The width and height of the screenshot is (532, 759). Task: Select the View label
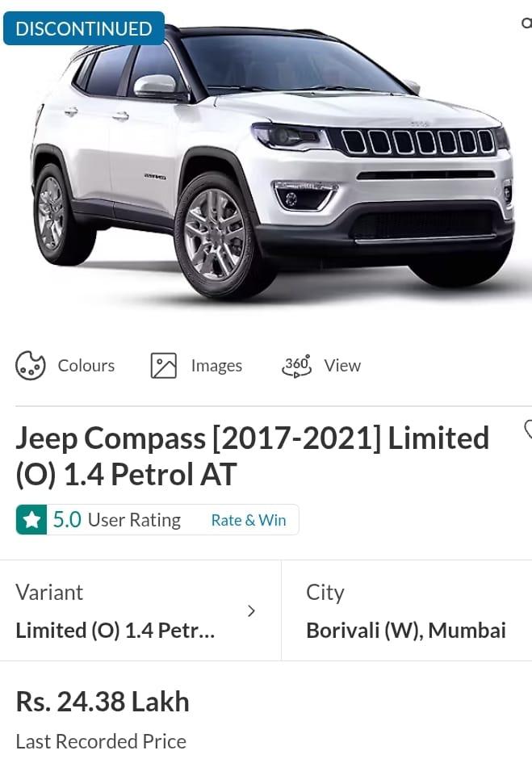point(342,366)
